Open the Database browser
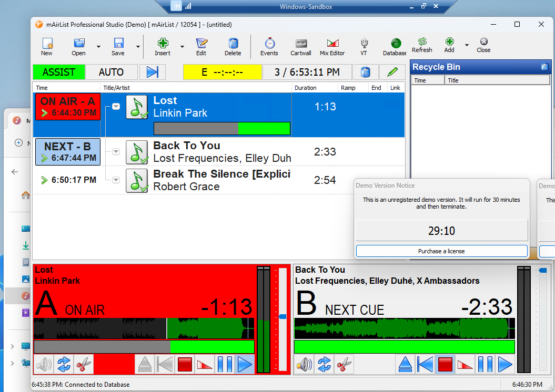Screen dimensions: 555x392 395,47
